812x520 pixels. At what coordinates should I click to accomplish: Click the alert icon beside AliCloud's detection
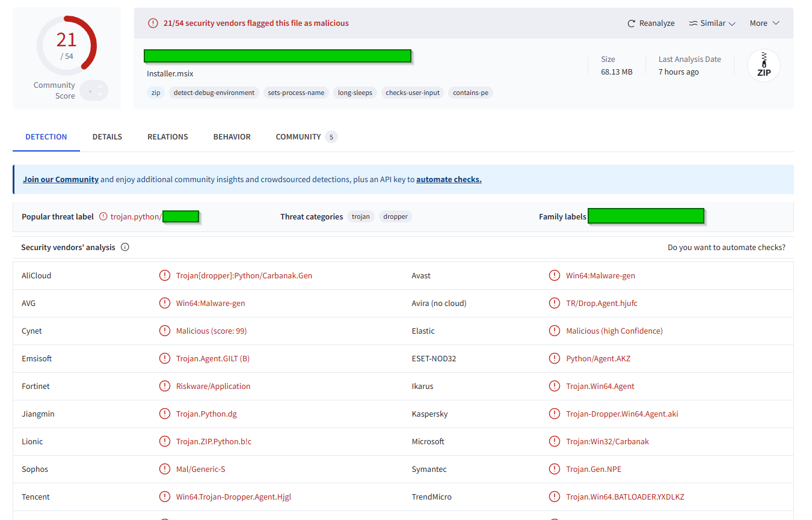coord(165,275)
